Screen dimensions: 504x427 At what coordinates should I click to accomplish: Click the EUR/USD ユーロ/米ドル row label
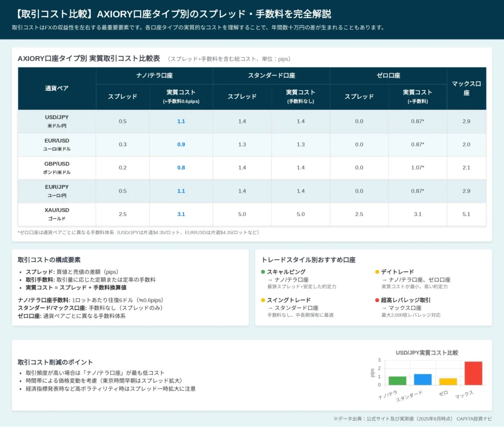[57, 145]
